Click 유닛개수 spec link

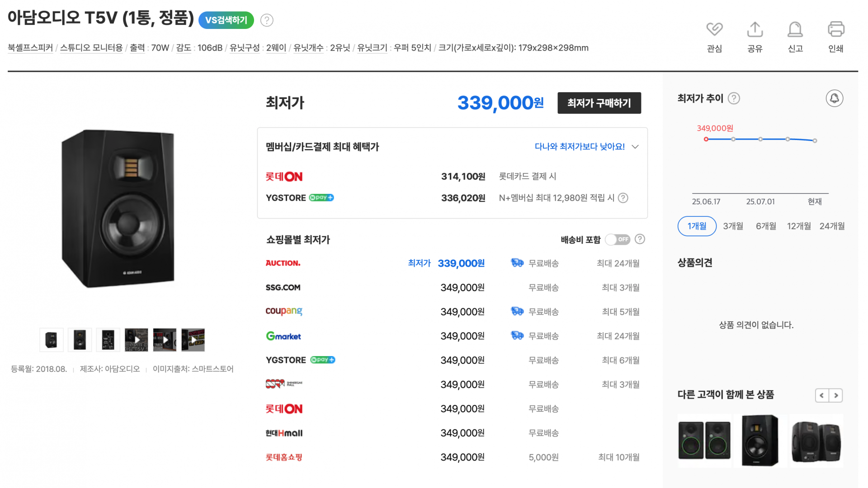308,48
